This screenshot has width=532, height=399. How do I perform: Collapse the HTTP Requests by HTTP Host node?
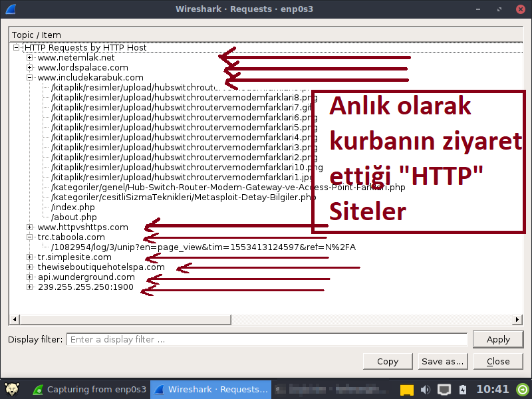tap(16, 47)
